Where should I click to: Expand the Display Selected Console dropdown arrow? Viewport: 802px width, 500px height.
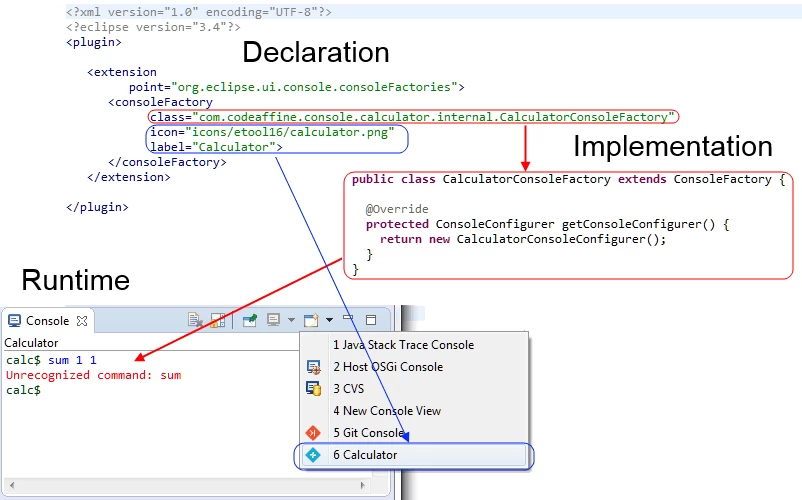tap(291, 320)
